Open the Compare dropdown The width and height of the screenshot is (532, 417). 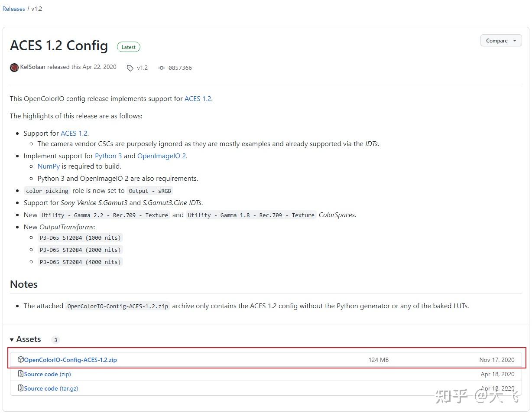pyautogui.click(x=501, y=41)
